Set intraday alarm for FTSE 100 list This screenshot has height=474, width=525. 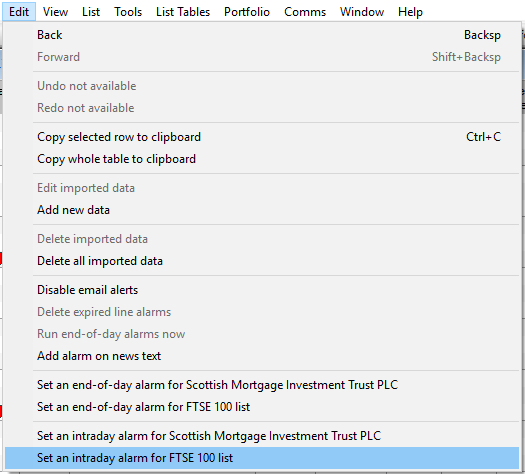tap(262, 458)
